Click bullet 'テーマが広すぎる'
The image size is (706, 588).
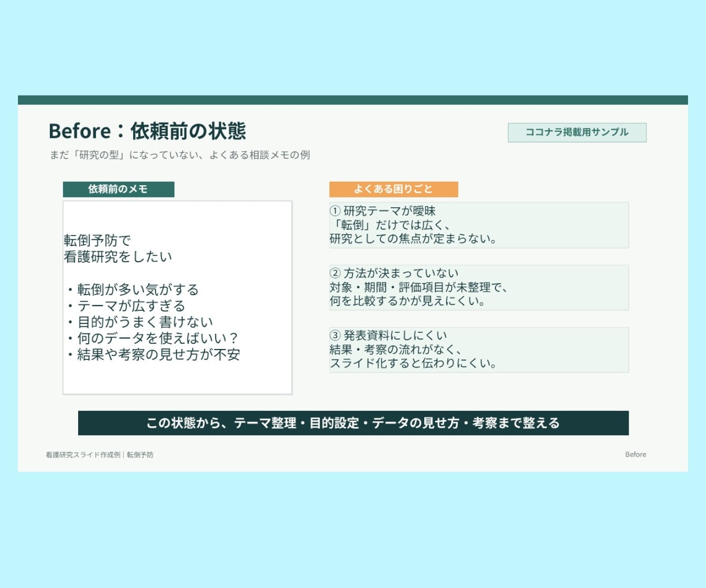(x=126, y=306)
